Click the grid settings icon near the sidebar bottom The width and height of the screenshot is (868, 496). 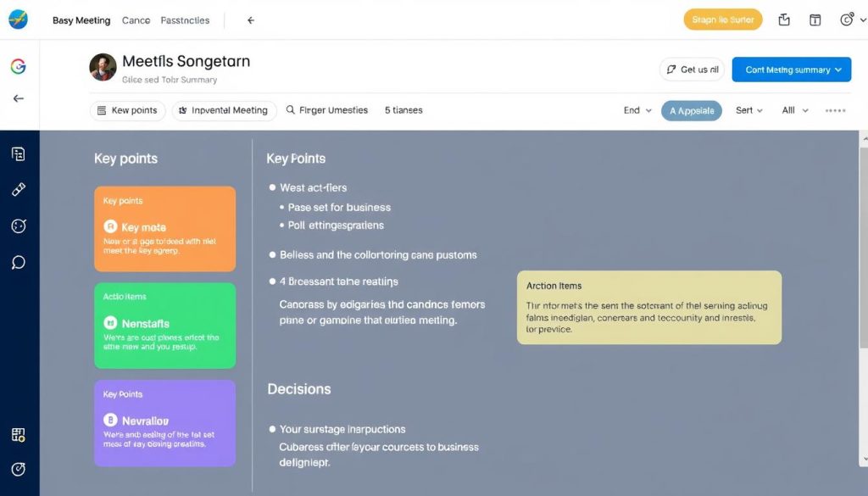(19, 434)
